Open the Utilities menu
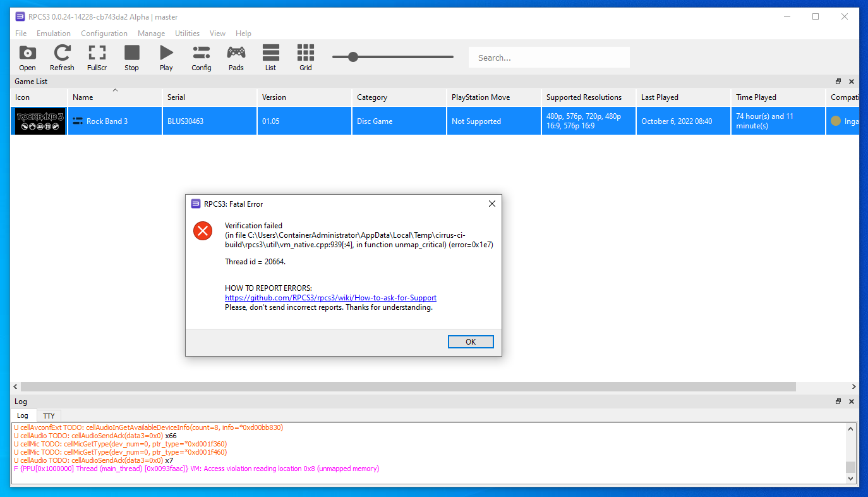868x497 pixels. [187, 33]
